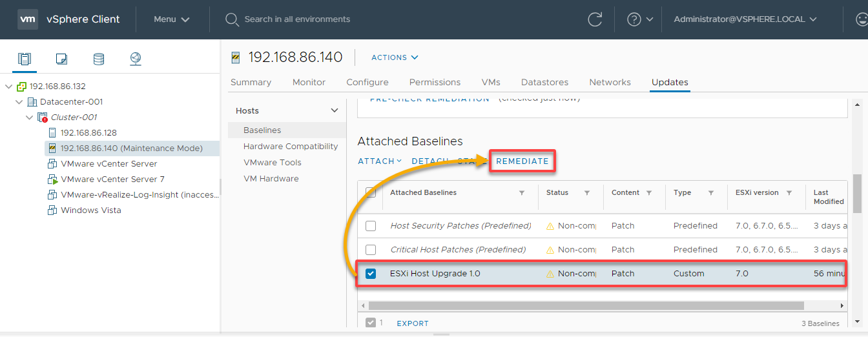
Task: Open the ATTACH dropdown
Action: click(x=380, y=161)
